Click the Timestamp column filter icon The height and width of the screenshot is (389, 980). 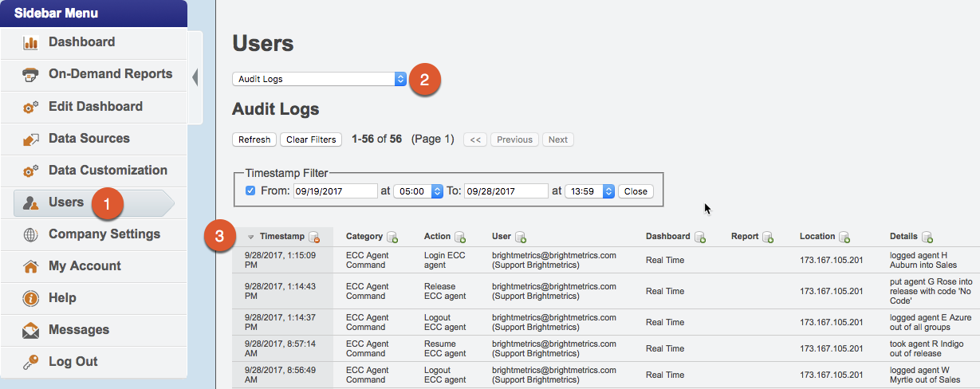point(314,238)
